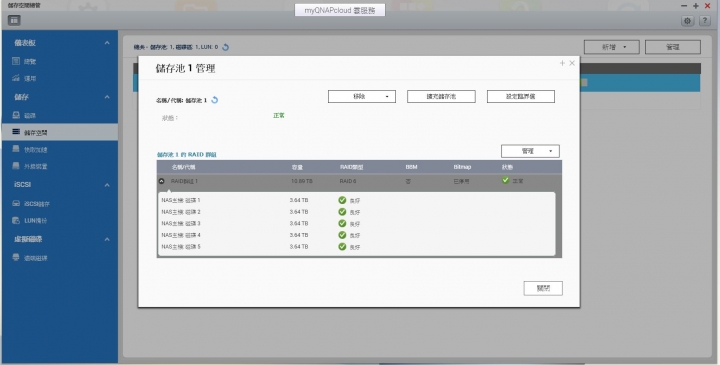Open the LUN備份 backup sidebar item

[60, 220]
